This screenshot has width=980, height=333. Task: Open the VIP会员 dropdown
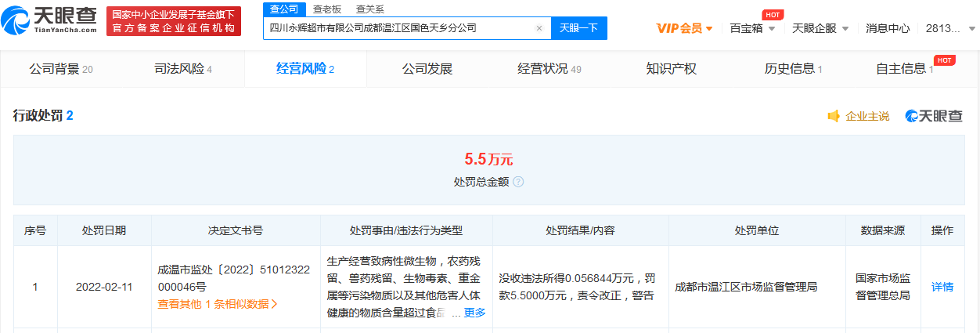(x=684, y=28)
